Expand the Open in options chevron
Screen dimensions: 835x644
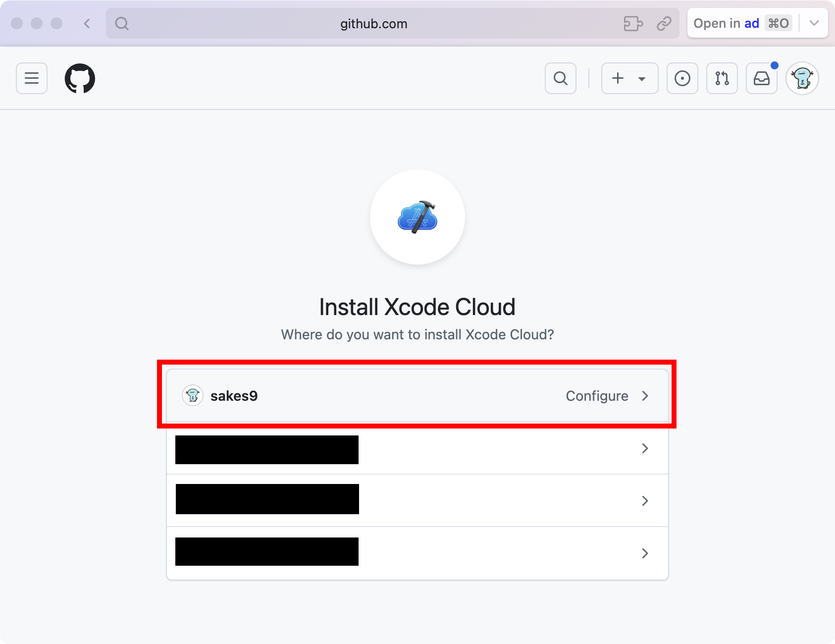[x=814, y=23]
